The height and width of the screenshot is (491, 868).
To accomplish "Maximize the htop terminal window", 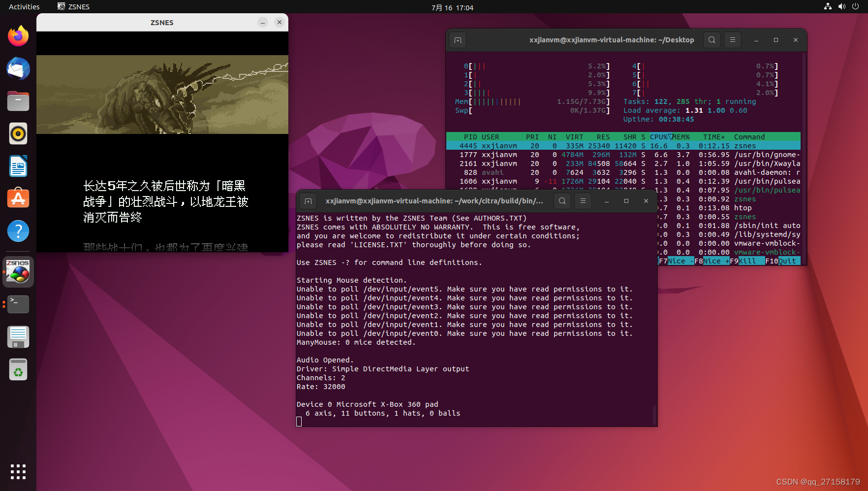I will coord(776,40).
